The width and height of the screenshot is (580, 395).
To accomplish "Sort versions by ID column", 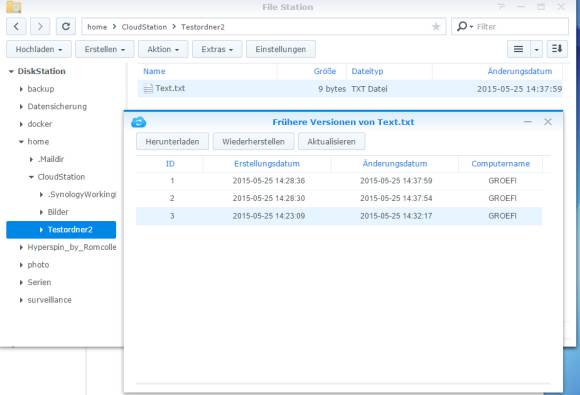I will (x=170, y=164).
